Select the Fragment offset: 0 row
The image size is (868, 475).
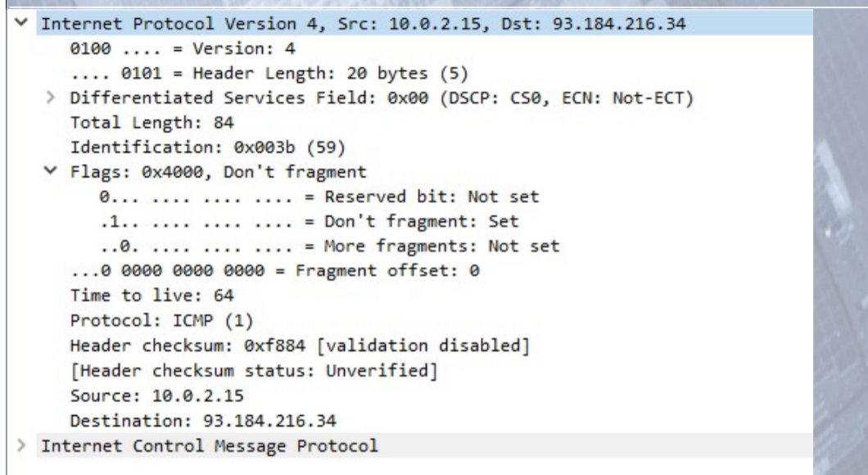tap(274, 271)
